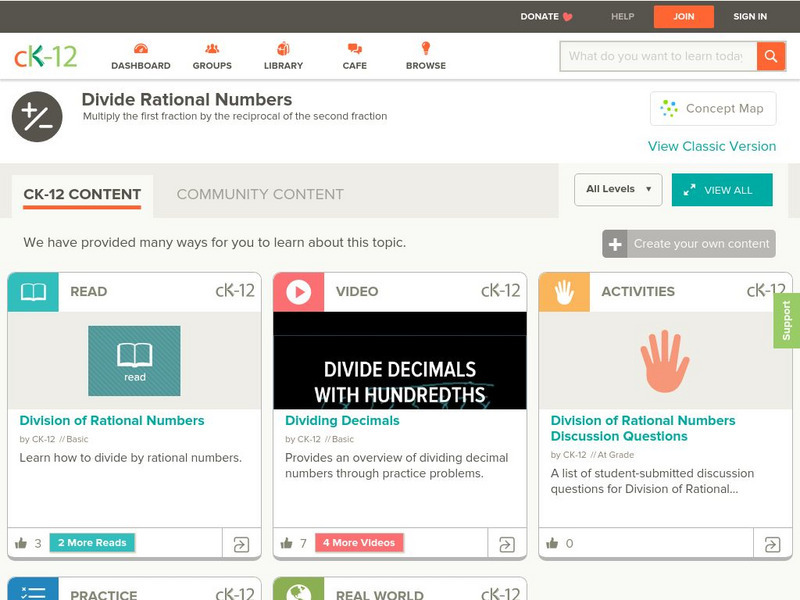Like Division of Rational Numbers read
The width and height of the screenshot is (800, 600).
[x=21, y=543]
